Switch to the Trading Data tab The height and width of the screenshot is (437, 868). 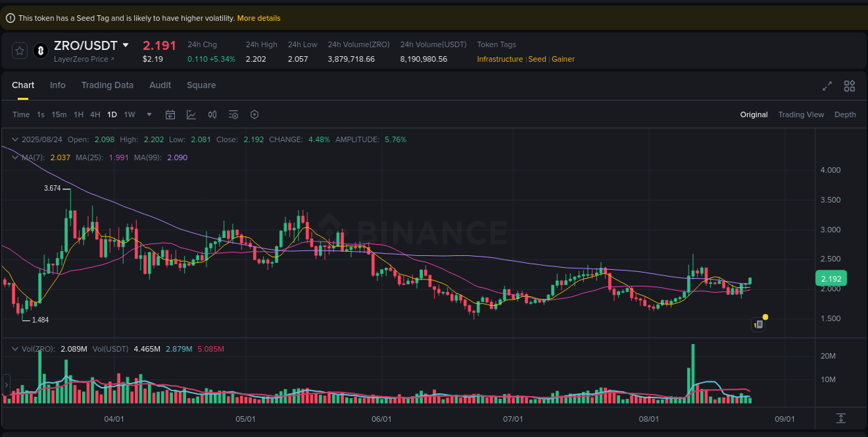click(x=107, y=85)
